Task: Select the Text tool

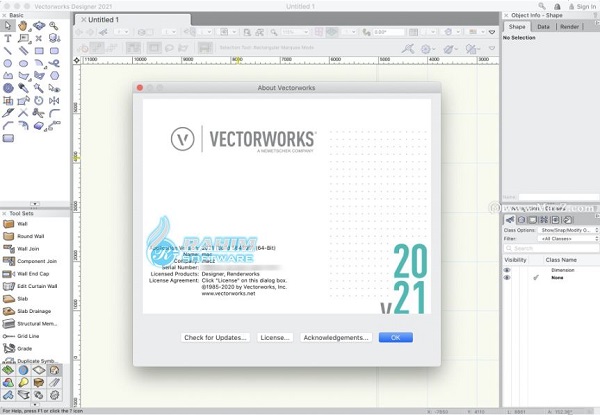Action: coord(8,38)
